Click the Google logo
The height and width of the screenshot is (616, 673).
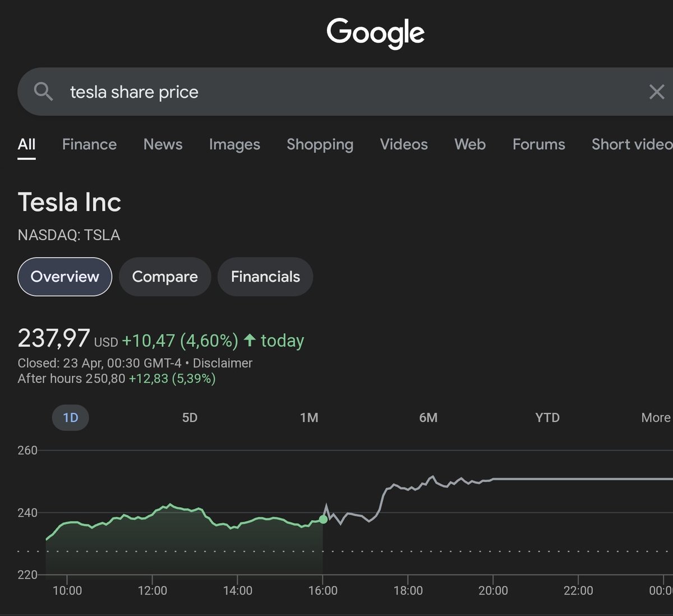pos(375,33)
